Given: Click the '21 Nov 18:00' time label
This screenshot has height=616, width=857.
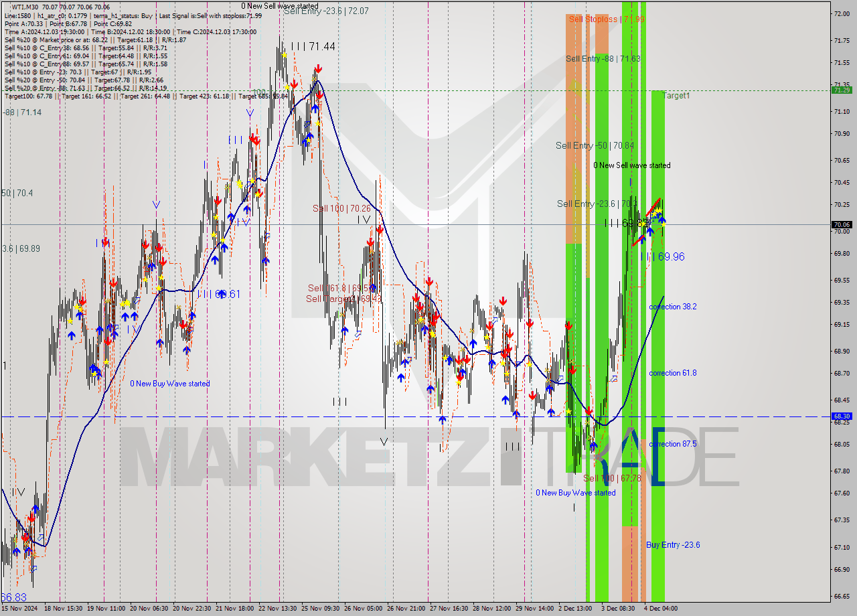Looking at the screenshot, I should point(236,609).
